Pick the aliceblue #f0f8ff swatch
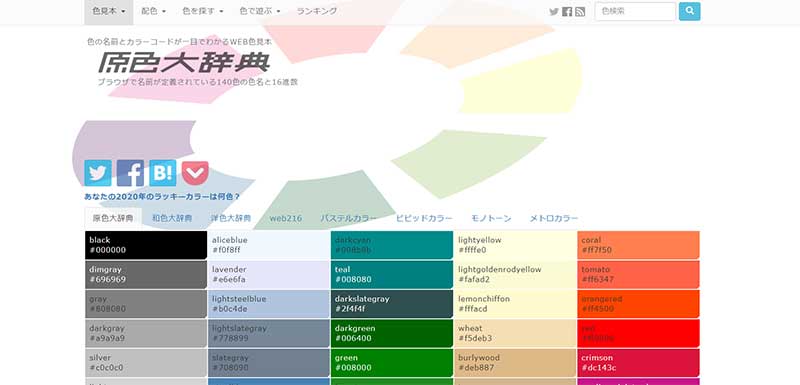The width and height of the screenshot is (800, 385). (x=269, y=245)
